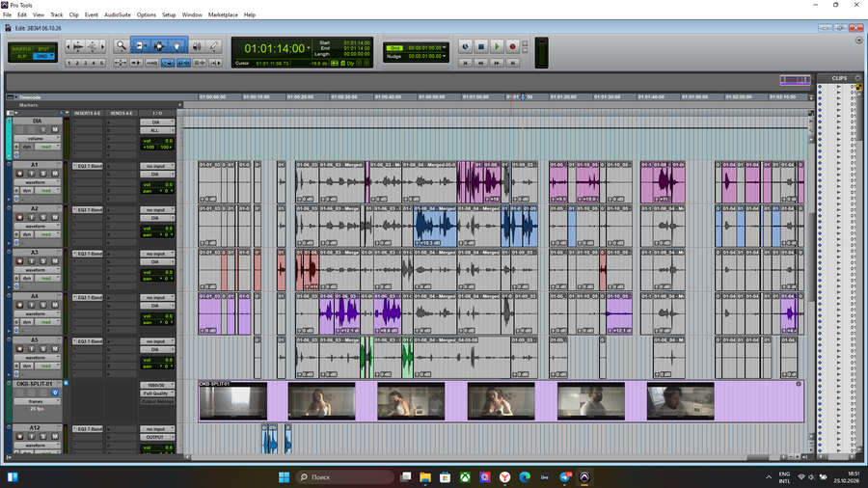Open OKB-SPLIT-01 frames view selector
Image resolution: width=868 pixels, height=488 pixels.
[37, 401]
